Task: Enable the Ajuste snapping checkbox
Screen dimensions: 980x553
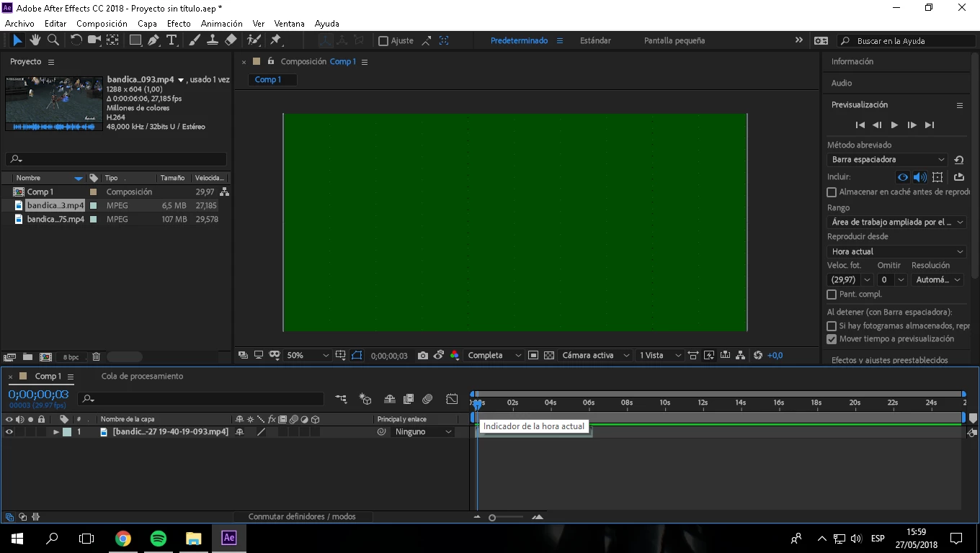Action: (x=383, y=41)
